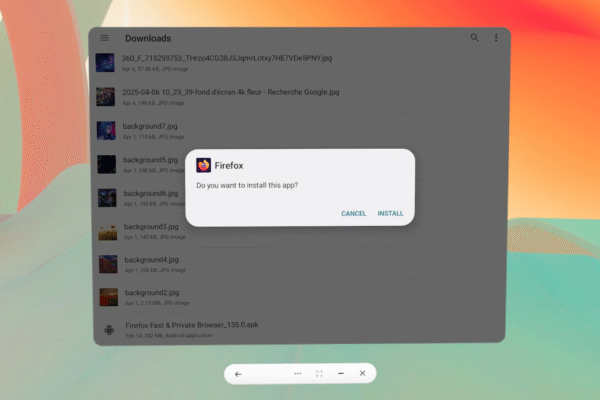Open the background4.jpg file name
Viewport: 600px width, 400px height.
tap(152, 260)
